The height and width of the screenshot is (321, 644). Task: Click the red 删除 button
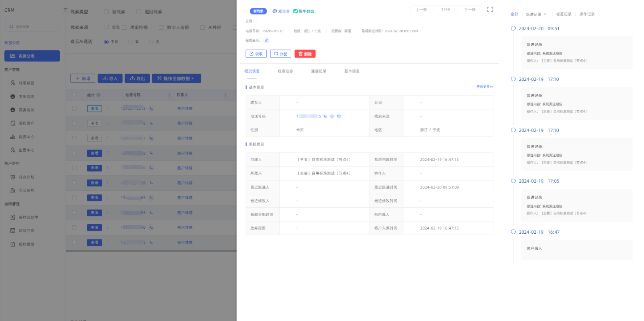tap(305, 54)
